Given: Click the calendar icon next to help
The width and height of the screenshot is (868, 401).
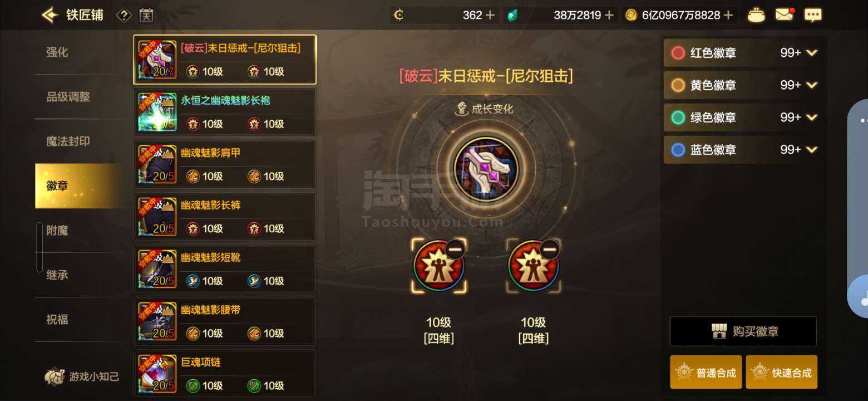Looking at the screenshot, I should [x=146, y=16].
